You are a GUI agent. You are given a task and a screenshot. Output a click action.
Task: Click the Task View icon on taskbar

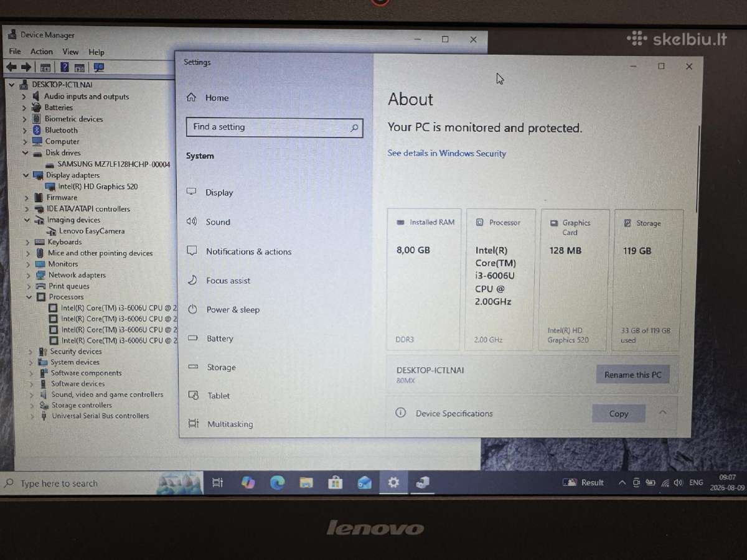tap(217, 482)
